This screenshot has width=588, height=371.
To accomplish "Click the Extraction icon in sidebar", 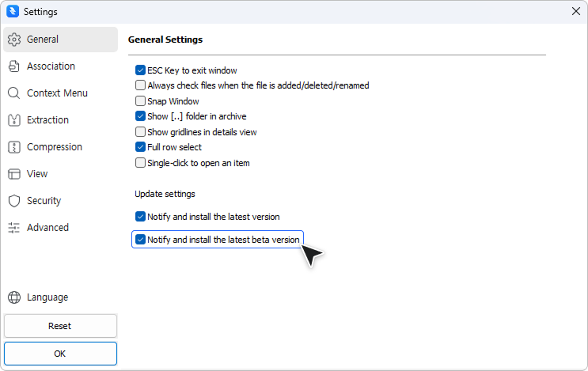I will (13, 120).
